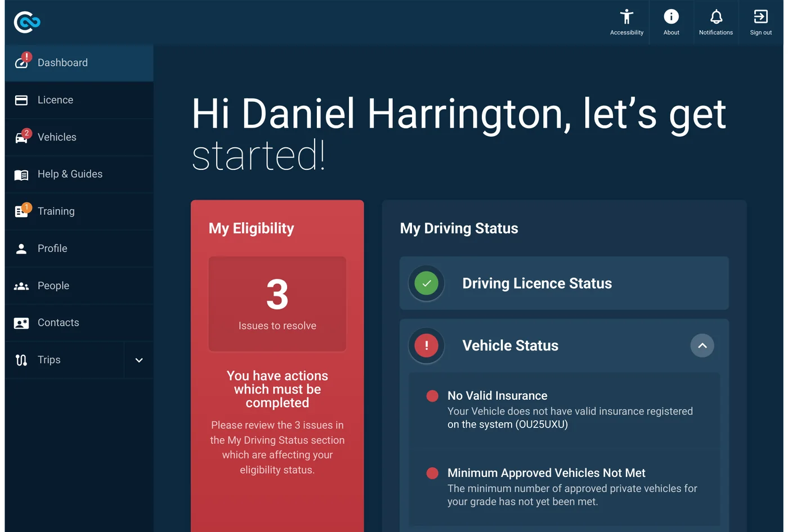This screenshot has width=788, height=532.
Task: Click the People group icon
Action: 21,286
